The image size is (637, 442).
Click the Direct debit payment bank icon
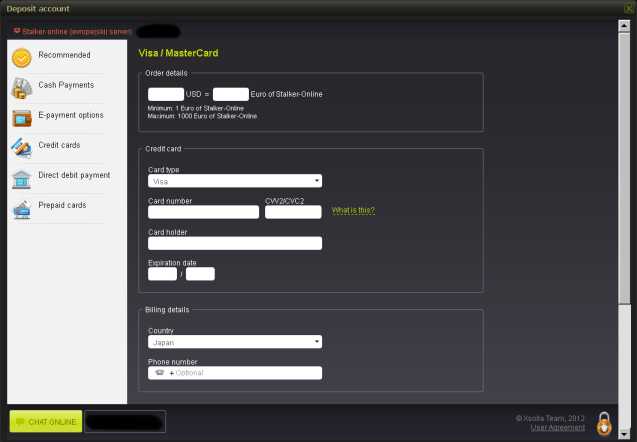(22, 179)
